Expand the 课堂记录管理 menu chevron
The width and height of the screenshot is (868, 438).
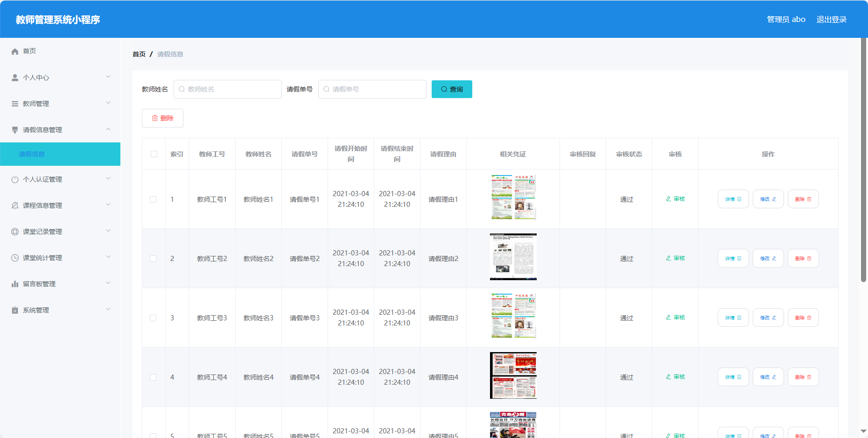[x=108, y=231]
